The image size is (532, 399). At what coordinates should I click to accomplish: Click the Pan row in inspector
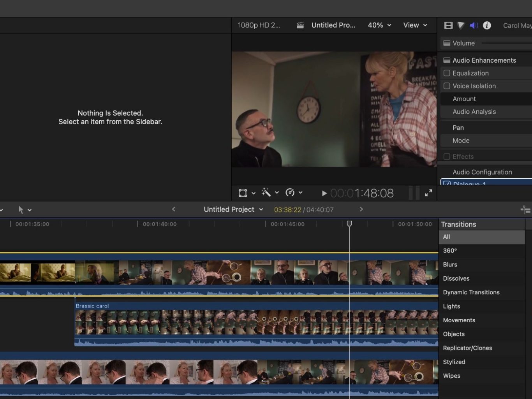click(486, 128)
